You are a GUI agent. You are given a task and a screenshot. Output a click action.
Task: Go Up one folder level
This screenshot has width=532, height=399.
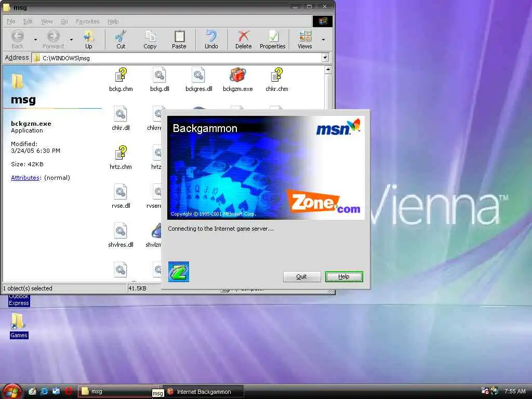tap(88, 39)
